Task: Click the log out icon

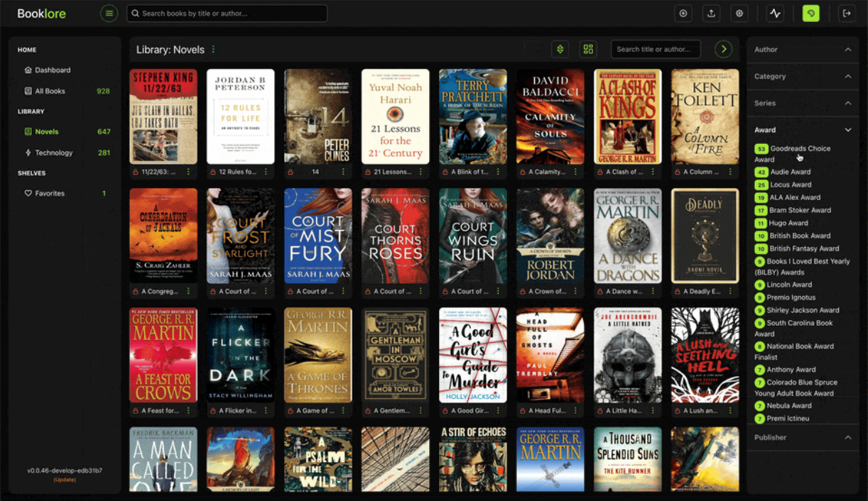Action: pos(847,13)
